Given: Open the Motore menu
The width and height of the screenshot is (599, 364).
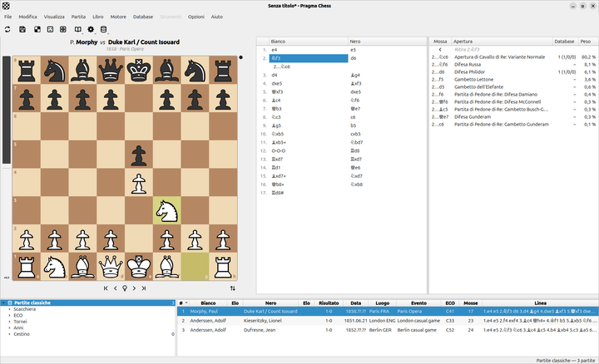Looking at the screenshot, I should pos(118,17).
